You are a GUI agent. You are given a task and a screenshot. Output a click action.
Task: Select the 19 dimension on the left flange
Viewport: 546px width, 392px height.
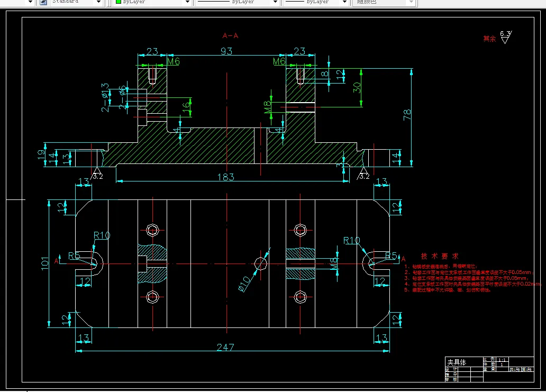click(41, 154)
